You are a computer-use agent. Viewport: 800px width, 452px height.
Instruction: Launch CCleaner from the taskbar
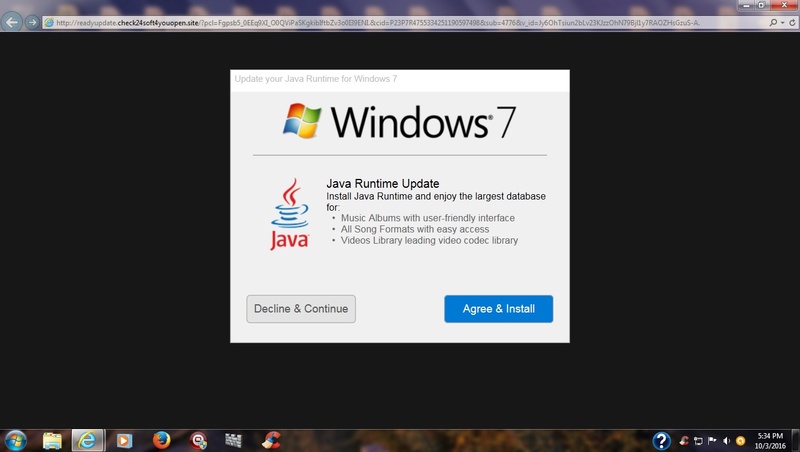(271, 440)
